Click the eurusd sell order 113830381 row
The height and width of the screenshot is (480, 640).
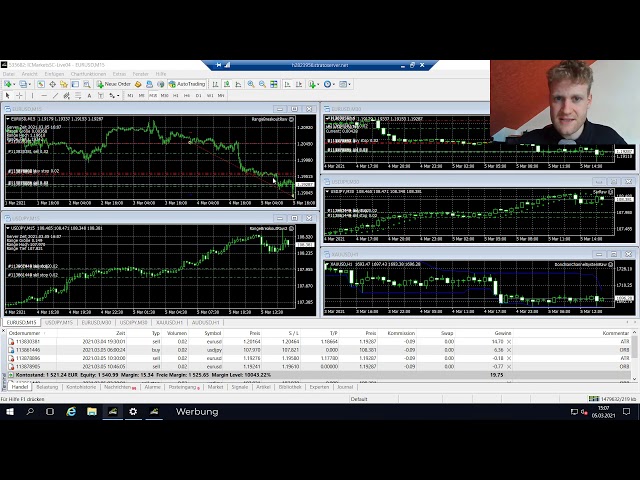(150, 341)
